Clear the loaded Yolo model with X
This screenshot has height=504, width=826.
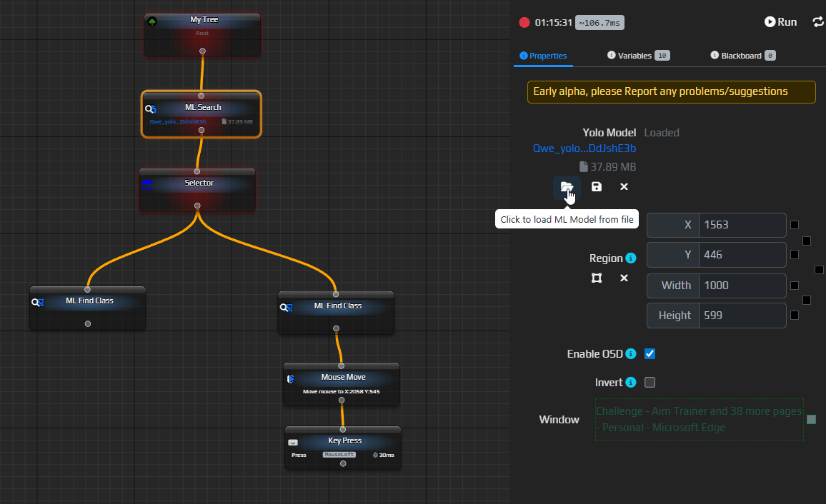(624, 187)
